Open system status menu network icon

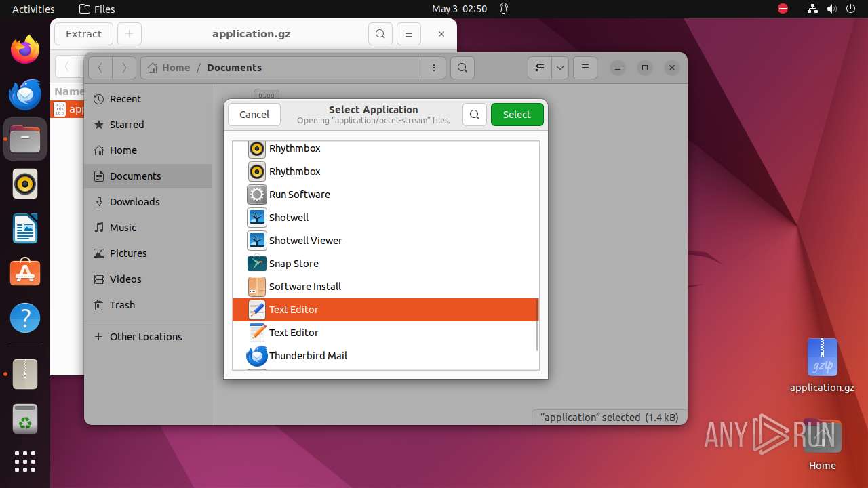tap(813, 9)
